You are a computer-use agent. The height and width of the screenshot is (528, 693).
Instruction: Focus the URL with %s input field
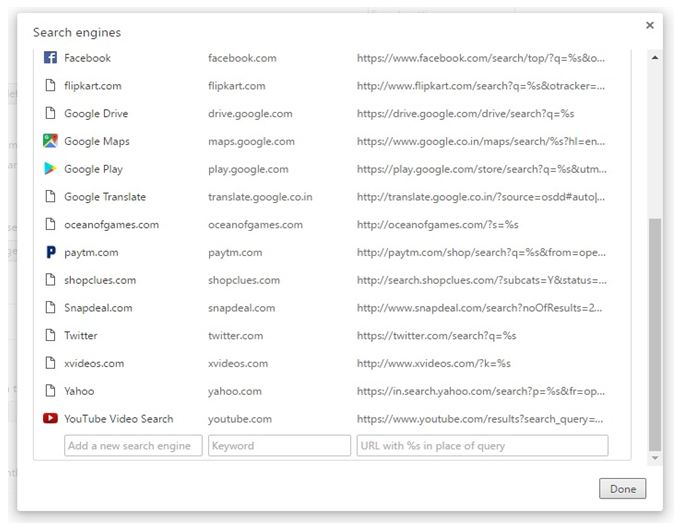(482, 445)
